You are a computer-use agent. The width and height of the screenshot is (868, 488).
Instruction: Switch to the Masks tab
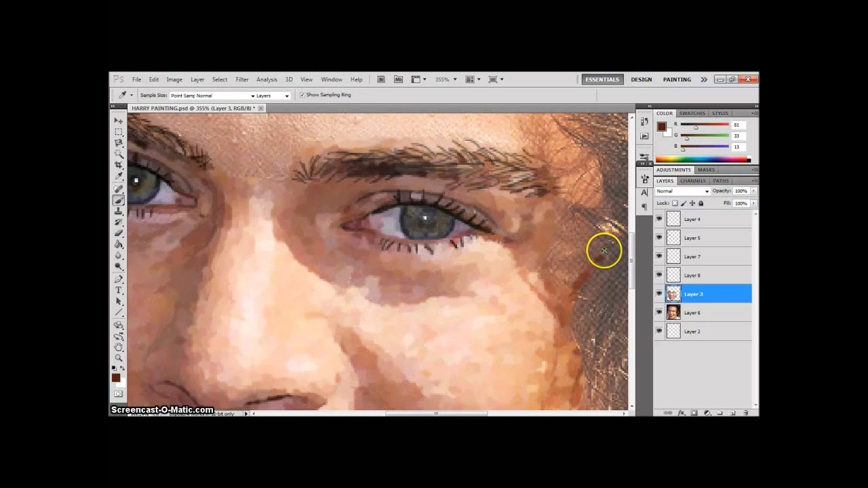pos(707,170)
